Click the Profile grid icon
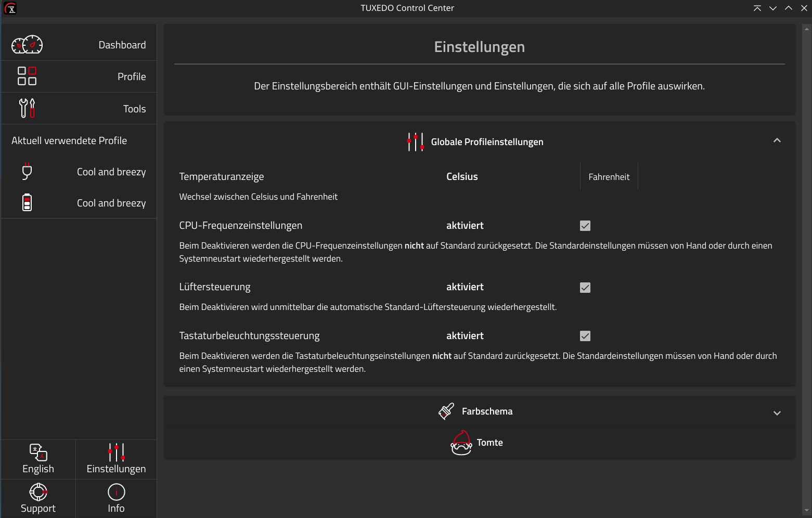The image size is (812, 518). 27,76
